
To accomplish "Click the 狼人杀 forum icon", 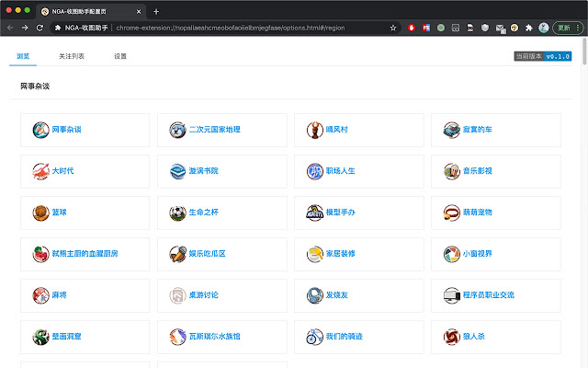I will [452, 337].
